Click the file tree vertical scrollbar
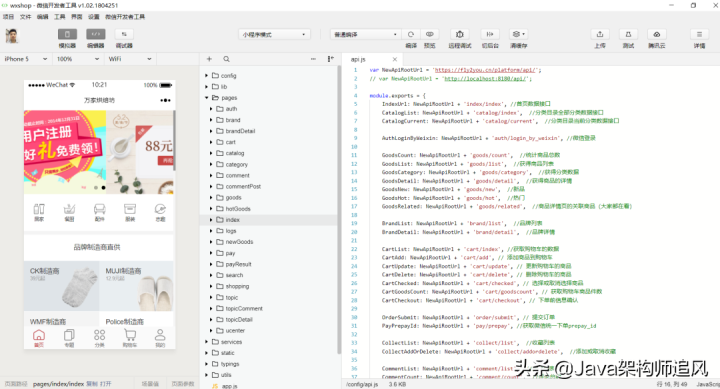The width and height of the screenshot is (720, 389). pyautogui.click(x=339, y=209)
